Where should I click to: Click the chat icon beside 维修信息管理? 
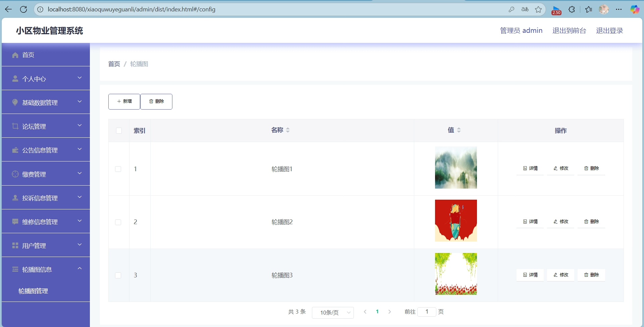(15, 221)
